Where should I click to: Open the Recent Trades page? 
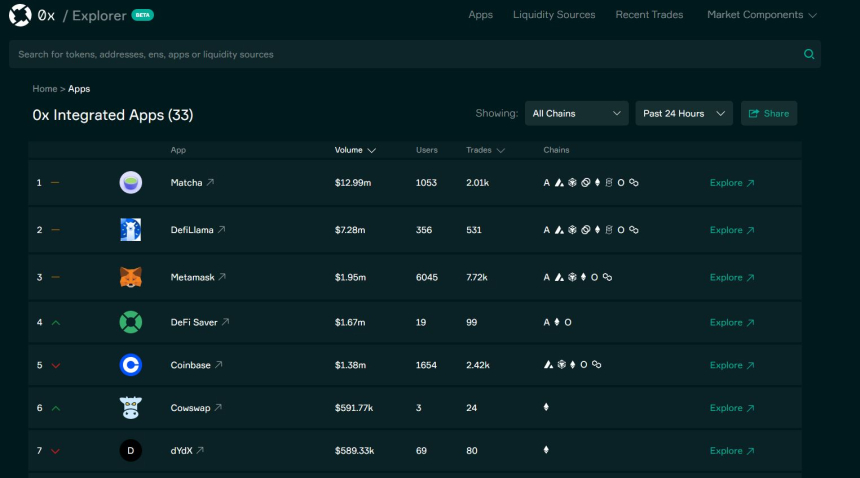pyautogui.click(x=649, y=15)
